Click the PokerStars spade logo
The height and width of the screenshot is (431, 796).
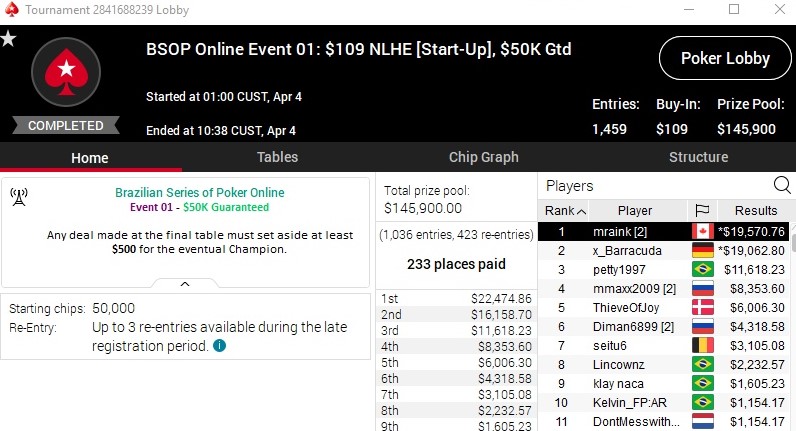point(66,74)
